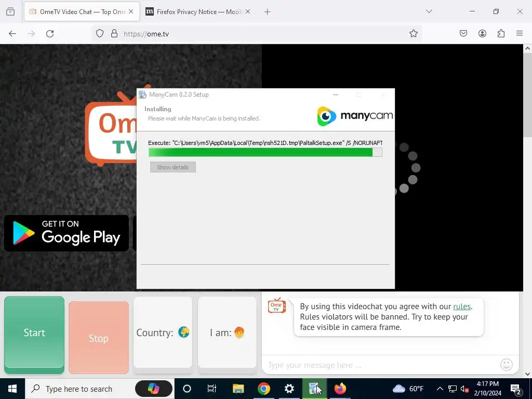Open File Explorer from taskbar
The width and height of the screenshot is (532, 399).
click(238, 389)
